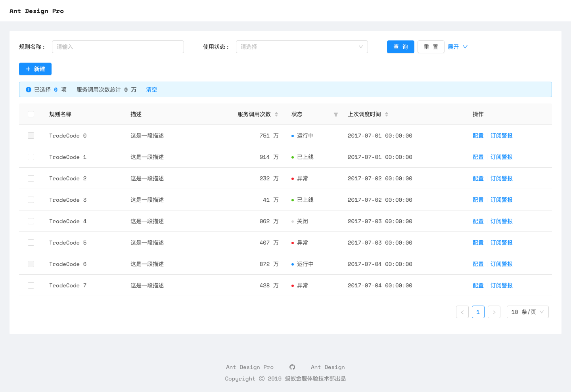This screenshot has height=392, width=571.
Task: Click 清空 to clear selection
Action: 151,90
